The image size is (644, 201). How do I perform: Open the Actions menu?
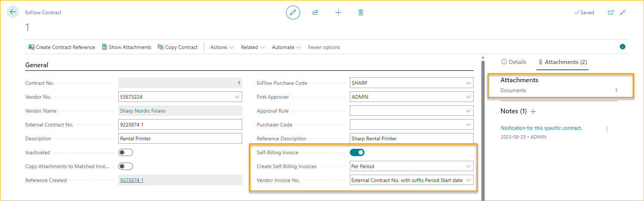(x=222, y=47)
